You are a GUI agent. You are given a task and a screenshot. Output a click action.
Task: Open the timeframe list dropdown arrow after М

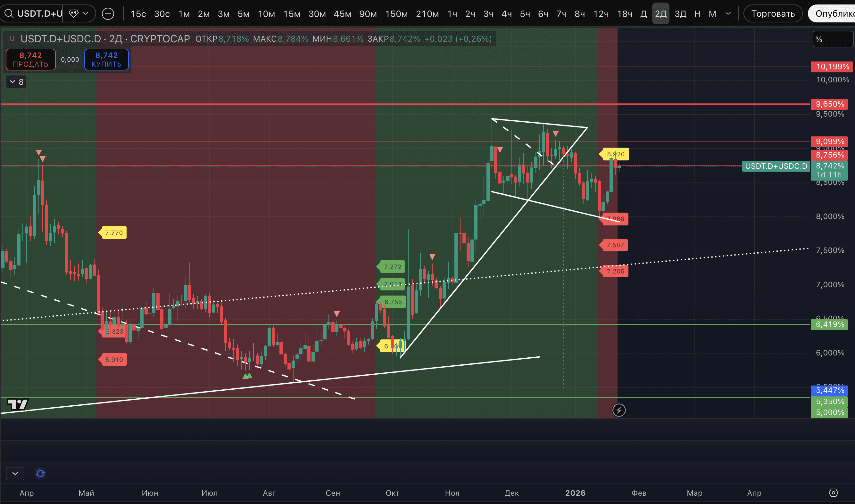click(728, 14)
